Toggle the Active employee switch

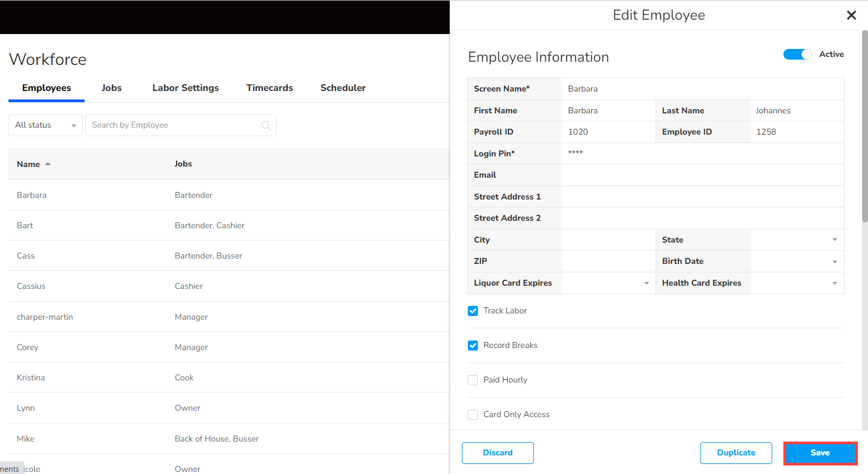(x=797, y=54)
